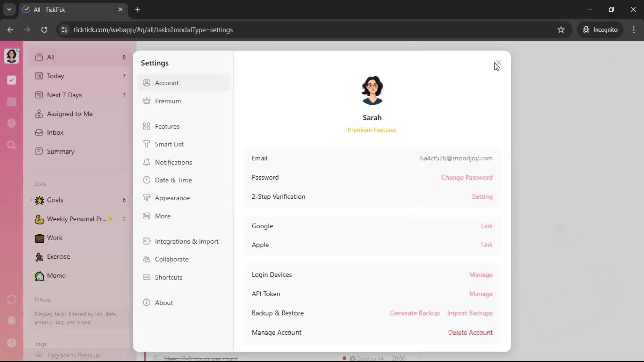Open the Appearance settings tab
The width and height of the screenshot is (644, 362).
(x=172, y=198)
